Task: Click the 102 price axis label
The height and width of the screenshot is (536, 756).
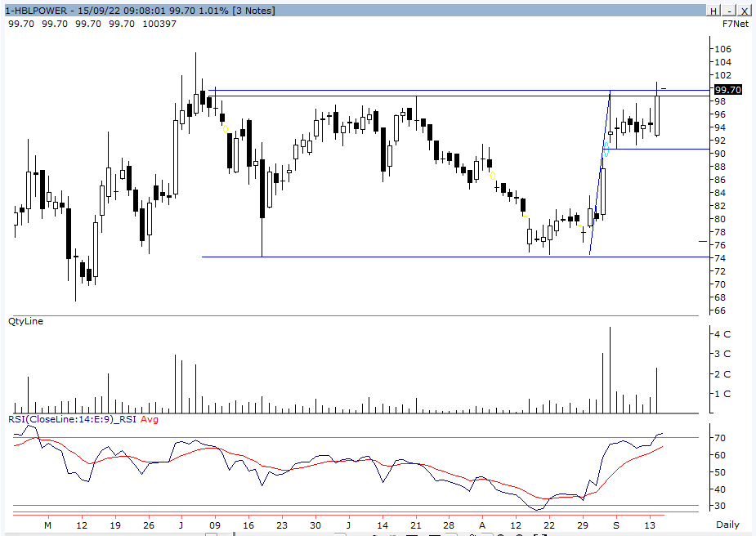Action: (x=722, y=75)
